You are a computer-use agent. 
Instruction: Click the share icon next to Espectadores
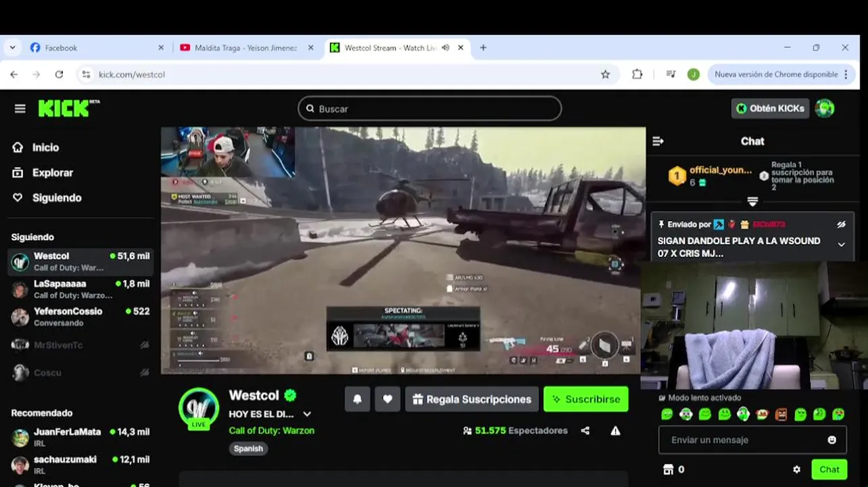(x=585, y=431)
